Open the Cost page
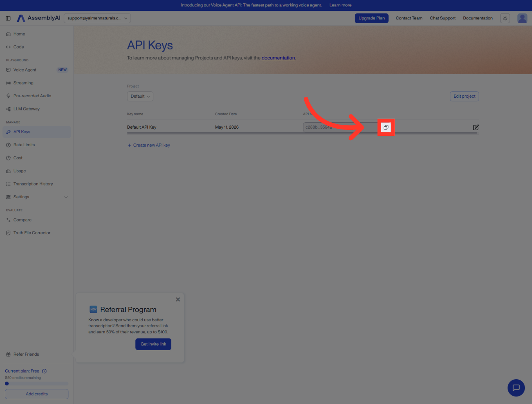532x404 pixels. point(37,158)
